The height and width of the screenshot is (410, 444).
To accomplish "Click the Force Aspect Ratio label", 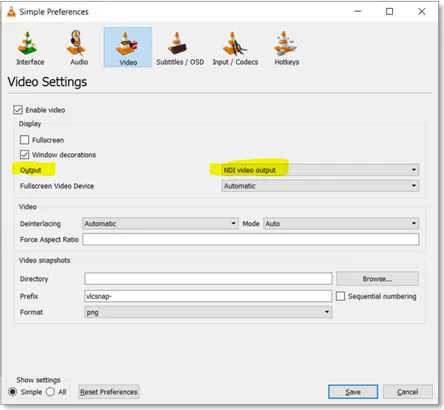I will tap(49, 240).
